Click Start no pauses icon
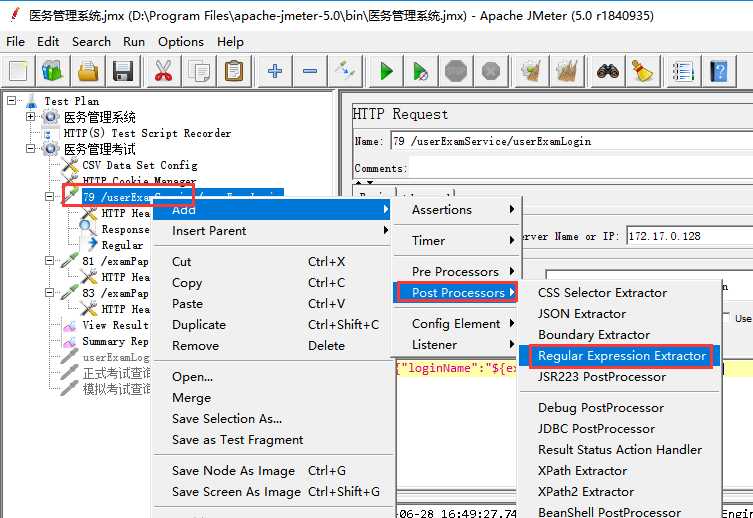This screenshot has width=753, height=518. coord(421,72)
